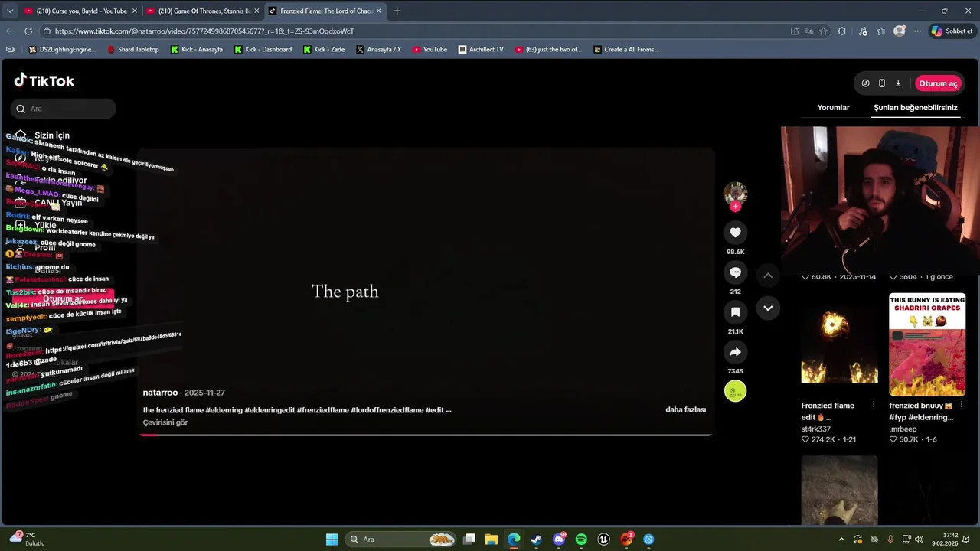This screenshot has width=980, height=551.
Task: Refresh the page
Action: [x=28, y=31]
